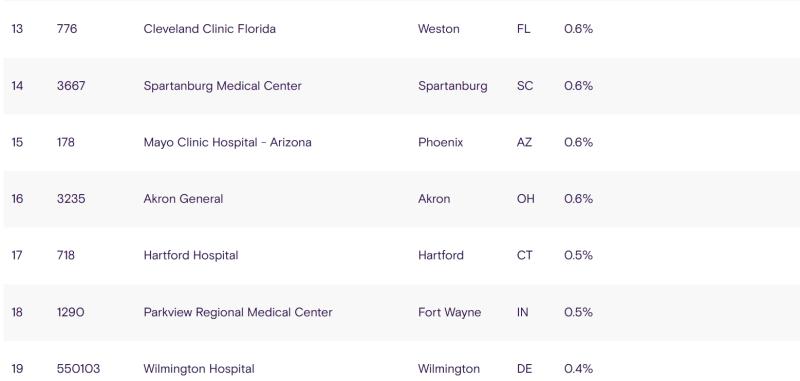Click rank number 16
The height and width of the screenshot is (381, 800).
[17, 198]
